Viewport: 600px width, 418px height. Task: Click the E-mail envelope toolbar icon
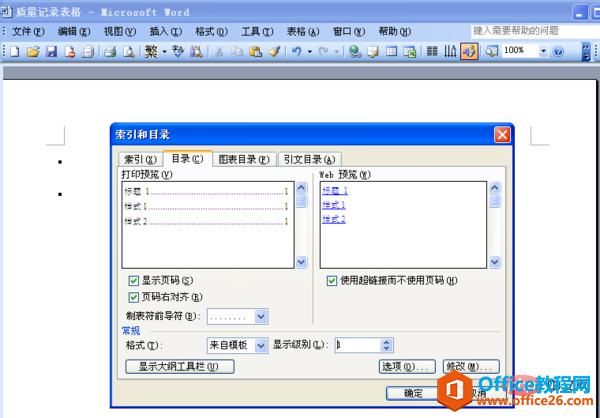(88, 51)
